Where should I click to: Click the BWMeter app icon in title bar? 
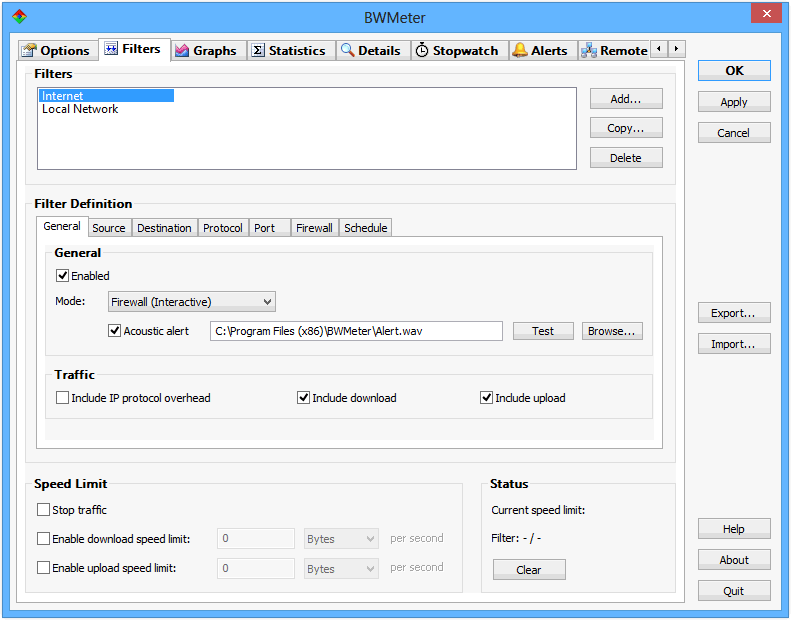coord(19,17)
